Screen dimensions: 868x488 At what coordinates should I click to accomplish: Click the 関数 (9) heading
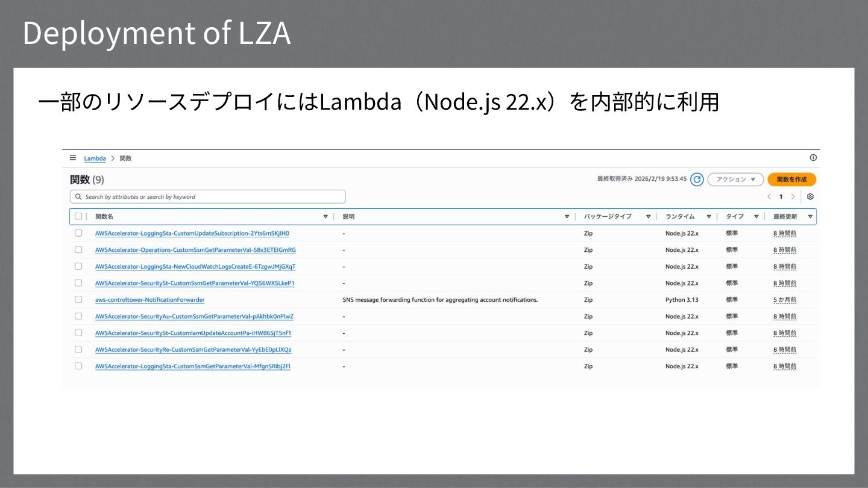pyautogui.click(x=87, y=180)
